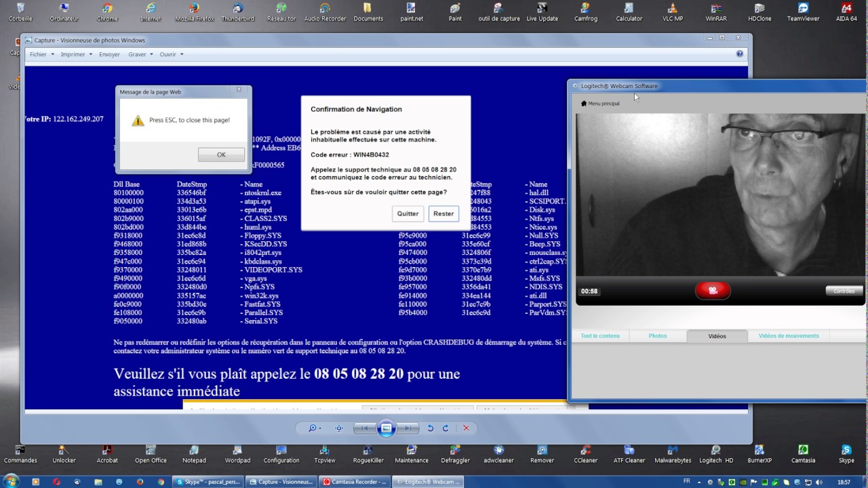Click the Rester button
The width and height of the screenshot is (868, 488).
tap(443, 213)
